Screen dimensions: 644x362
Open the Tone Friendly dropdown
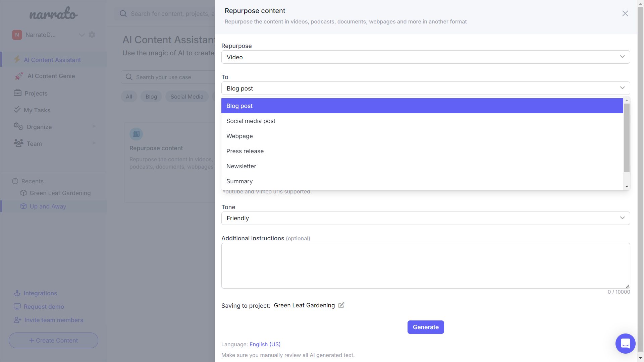click(425, 218)
